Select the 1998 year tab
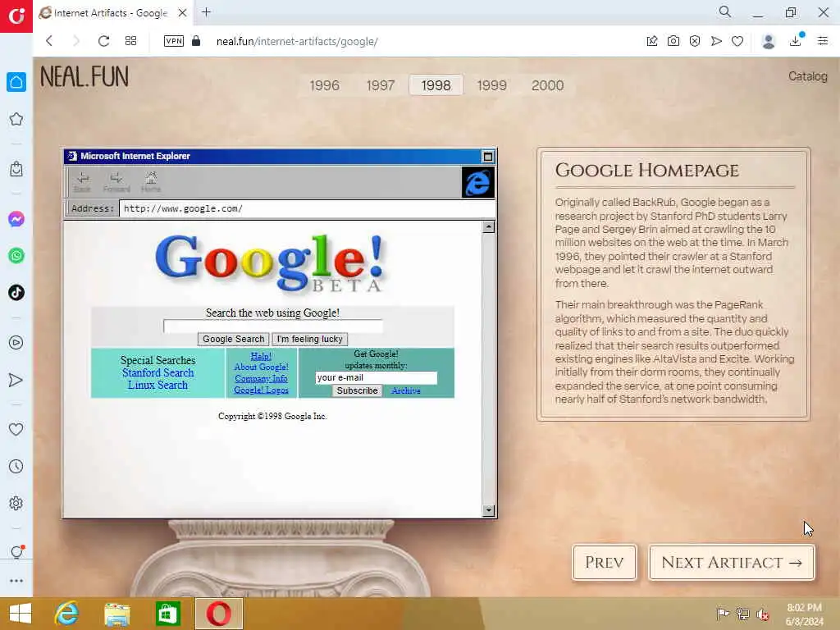Image resolution: width=840 pixels, height=630 pixels. click(x=436, y=85)
